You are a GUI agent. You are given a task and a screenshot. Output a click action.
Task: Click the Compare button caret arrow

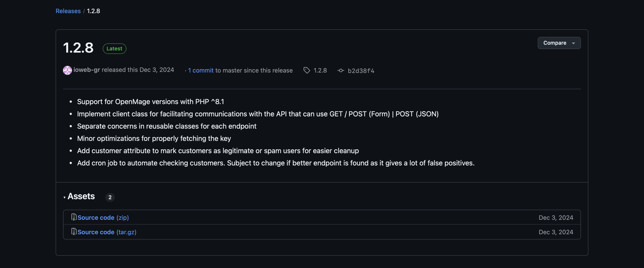click(x=573, y=43)
